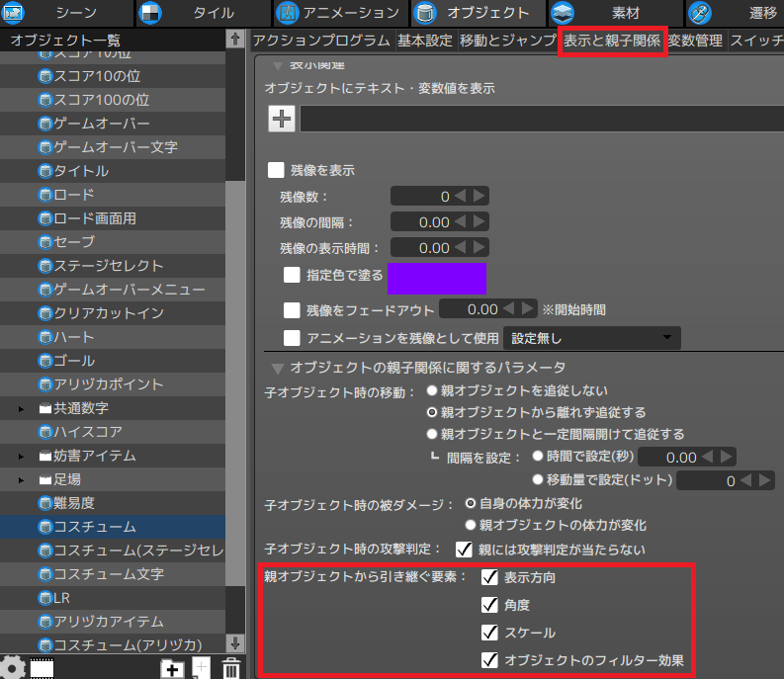The image size is (784, 679).
Task: Click the filmstrip icon beside the gear
Action: [x=42, y=669]
